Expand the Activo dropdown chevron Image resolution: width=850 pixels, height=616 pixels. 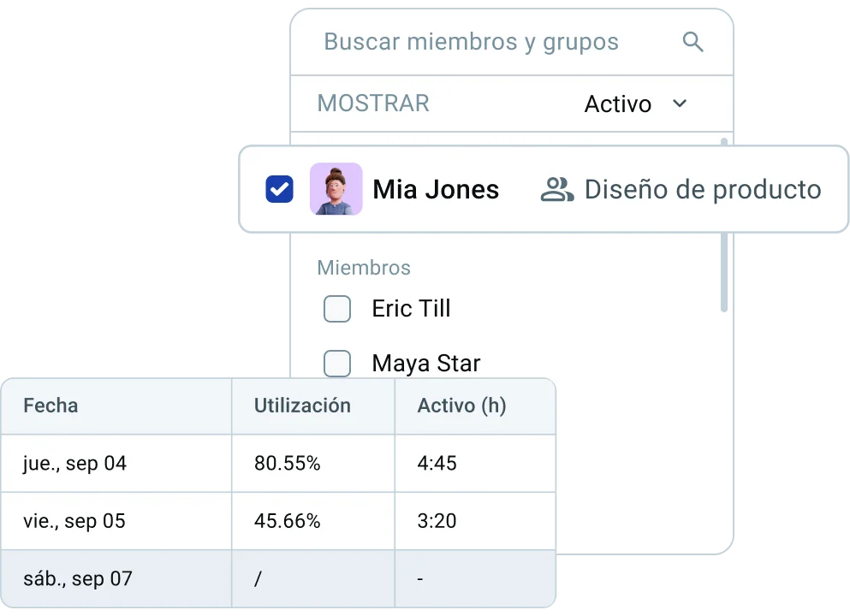pyautogui.click(x=680, y=104)
